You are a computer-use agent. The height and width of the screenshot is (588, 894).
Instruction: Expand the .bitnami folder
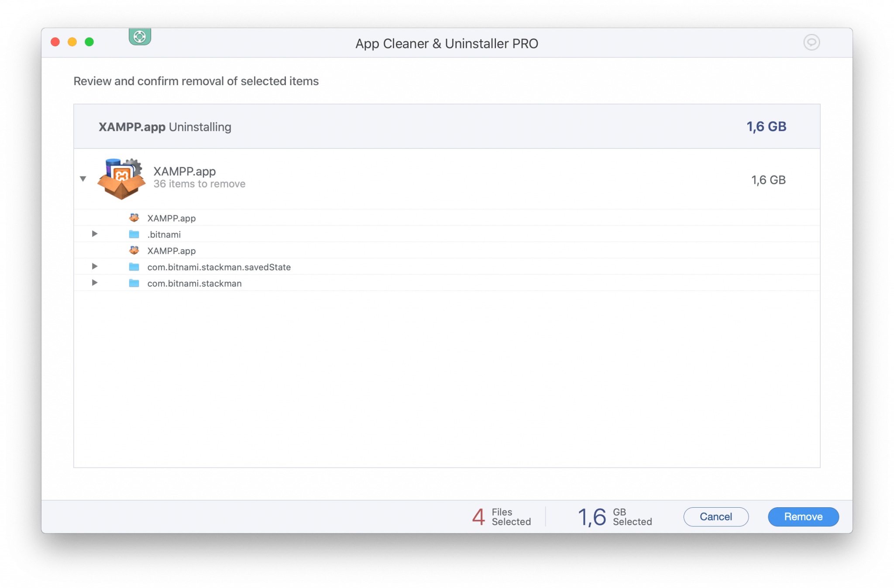95,234
